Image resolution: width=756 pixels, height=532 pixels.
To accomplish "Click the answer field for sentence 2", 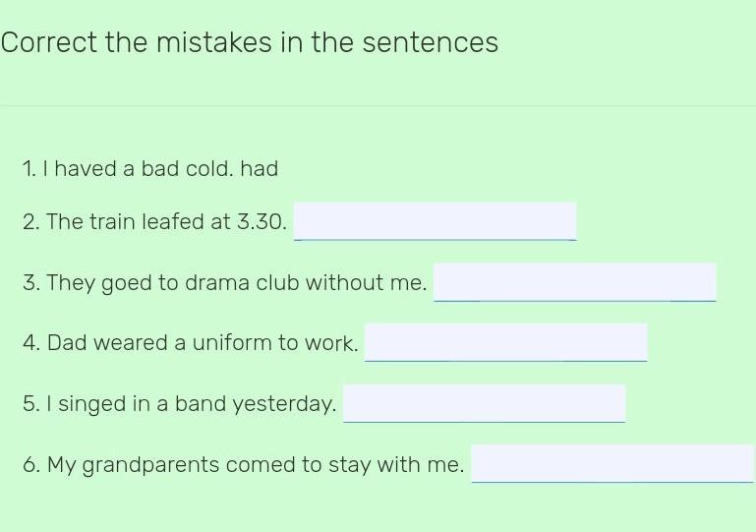I will click(435, 221).
